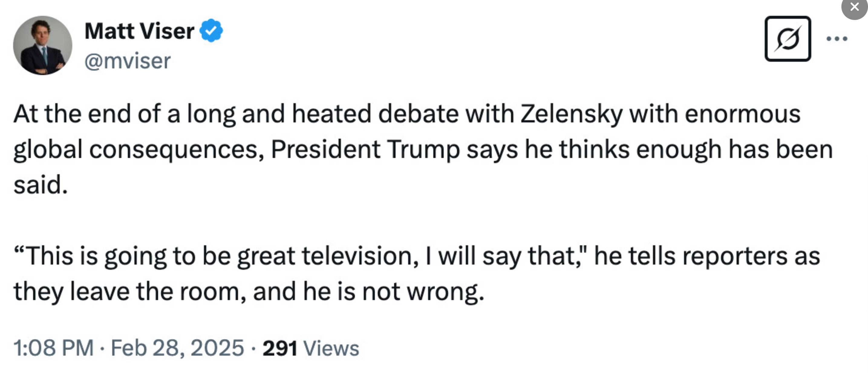Click the blue verified checkmark badge
The height and width of the screenshot is (373, 868).
(x=211, y=31)
